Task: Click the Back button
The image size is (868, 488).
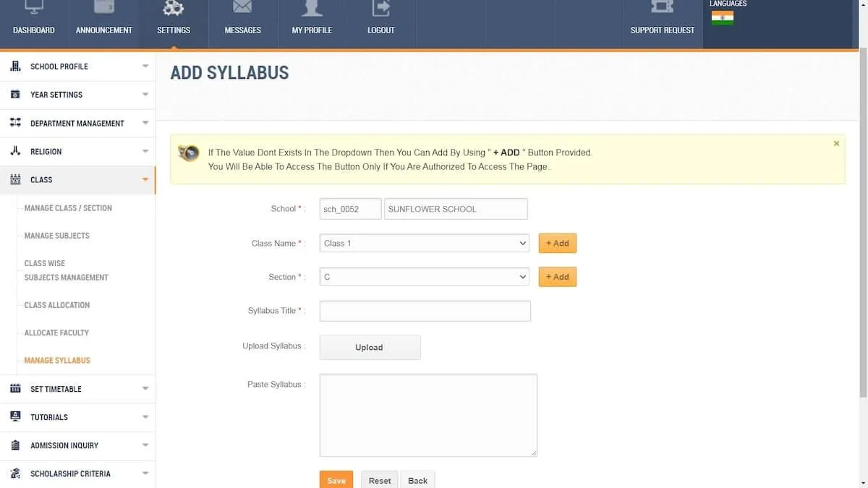Action: pos(418,480)
